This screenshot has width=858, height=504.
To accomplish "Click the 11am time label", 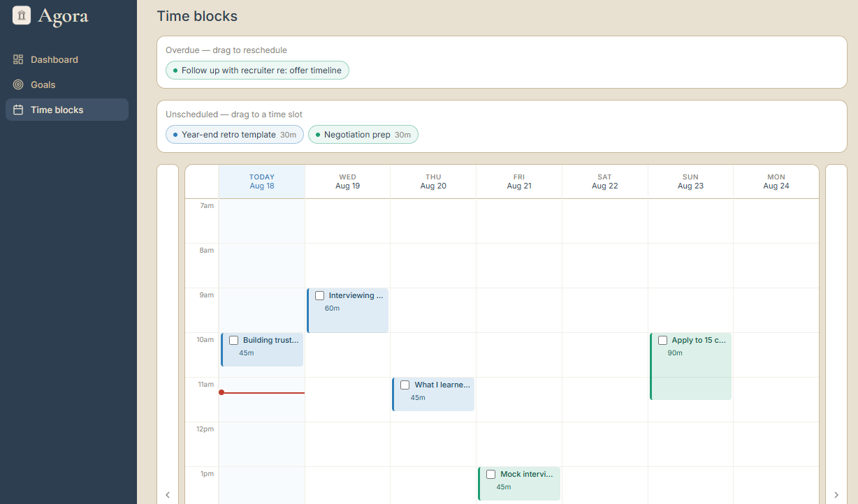I will 205,385.
